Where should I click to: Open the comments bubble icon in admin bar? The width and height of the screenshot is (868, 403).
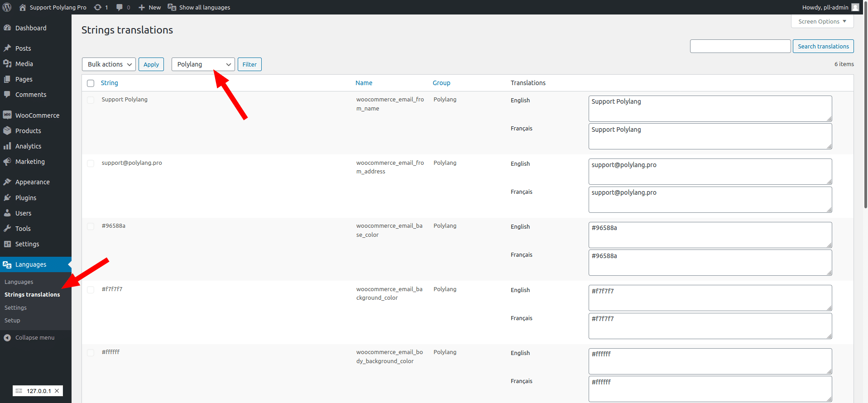[120, 7]
